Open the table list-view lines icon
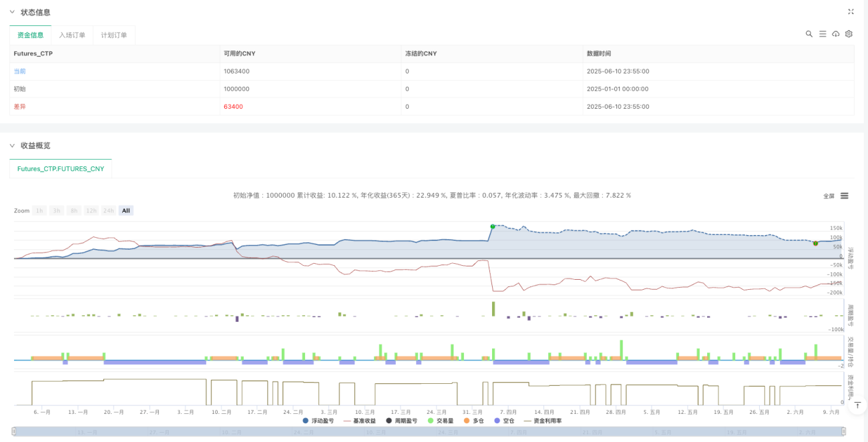868x442 pixels. coord(823,34)
